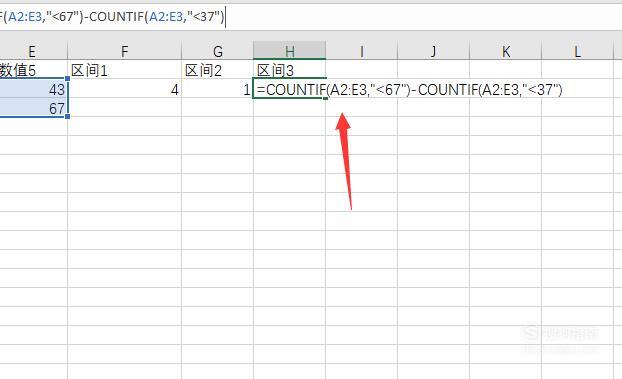The image size is (622, 379).
Task: Select column F header
Action: pos(125,51)
